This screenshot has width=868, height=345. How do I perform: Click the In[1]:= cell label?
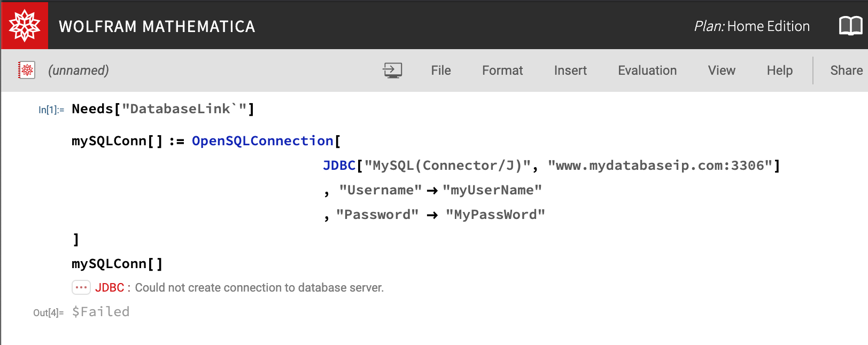[51, 110]
